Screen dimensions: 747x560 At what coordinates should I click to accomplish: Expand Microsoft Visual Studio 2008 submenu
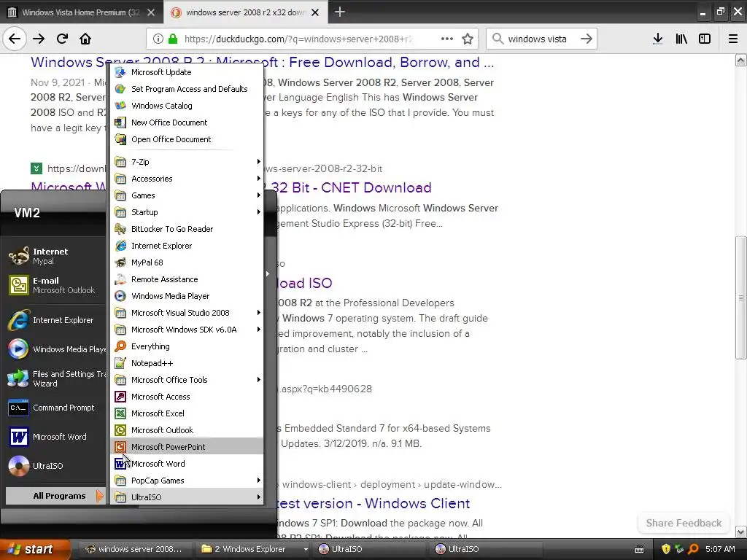(187, 313)
